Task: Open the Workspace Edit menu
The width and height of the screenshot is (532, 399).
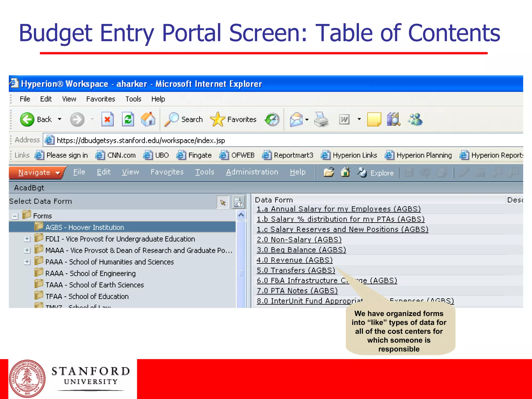Action: click(104, 172)
